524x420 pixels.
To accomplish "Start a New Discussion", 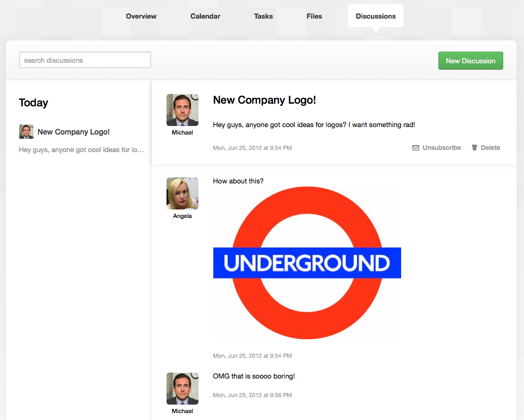I will tap(470, 61).
